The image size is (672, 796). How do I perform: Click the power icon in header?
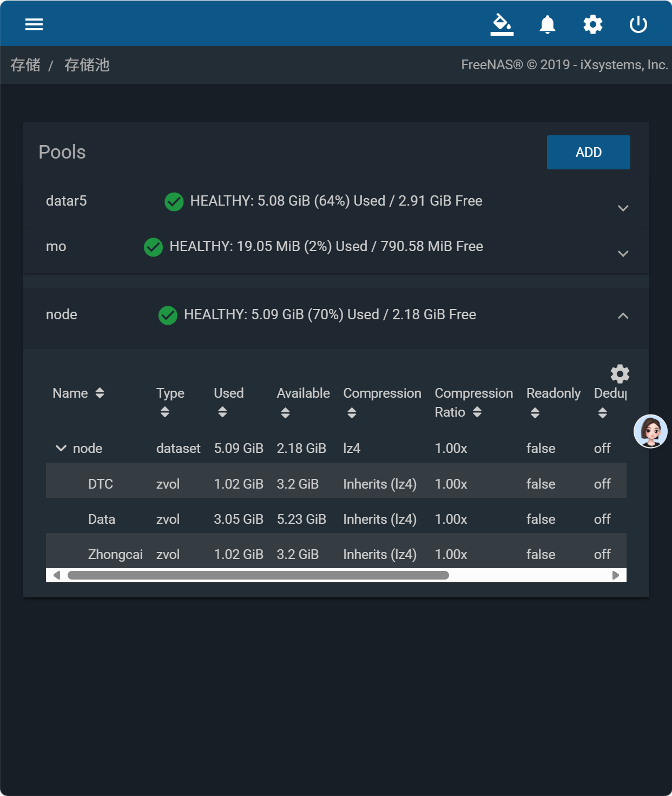click(638, 24)
